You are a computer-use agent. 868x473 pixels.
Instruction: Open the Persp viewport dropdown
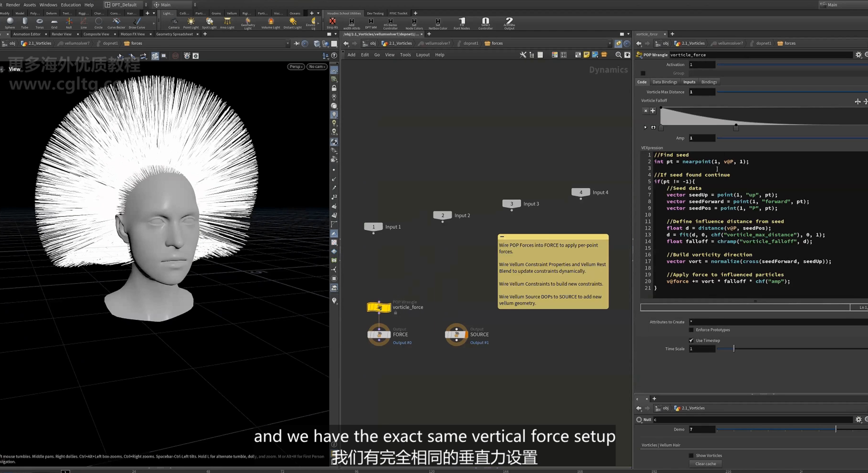[296, 67]
